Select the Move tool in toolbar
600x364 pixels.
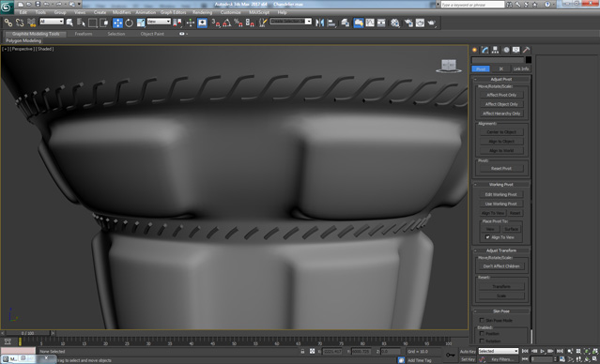click(x=117, y=23)
